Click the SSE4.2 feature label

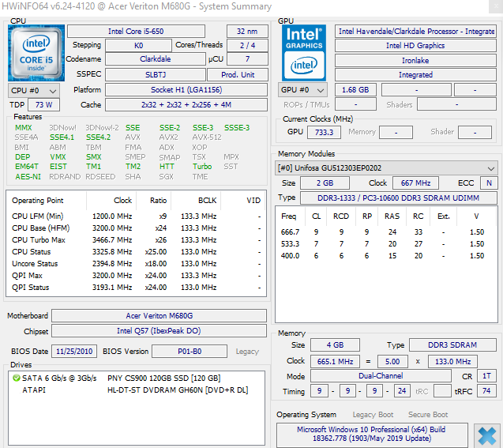[x=99, y=137]
